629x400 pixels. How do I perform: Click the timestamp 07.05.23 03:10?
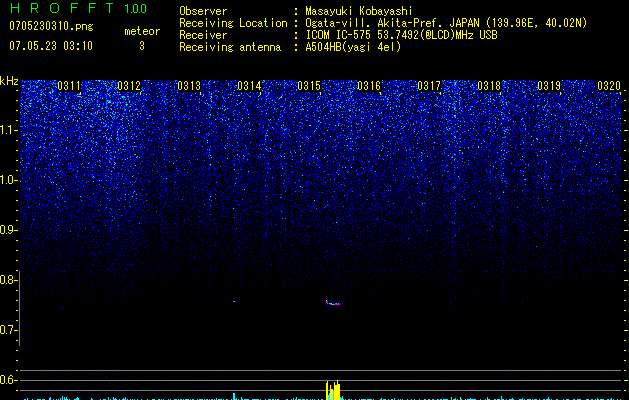(x=51, y=46)
